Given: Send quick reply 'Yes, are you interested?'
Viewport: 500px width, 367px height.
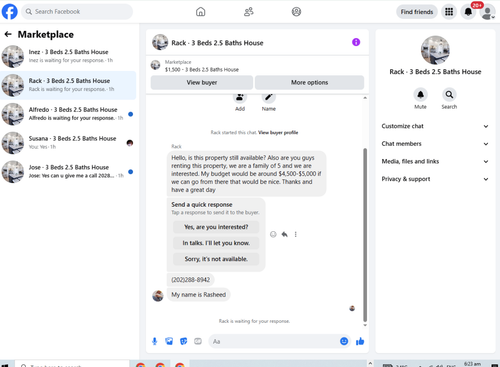Looking at the screenshot, I should (x=216, y=227).
